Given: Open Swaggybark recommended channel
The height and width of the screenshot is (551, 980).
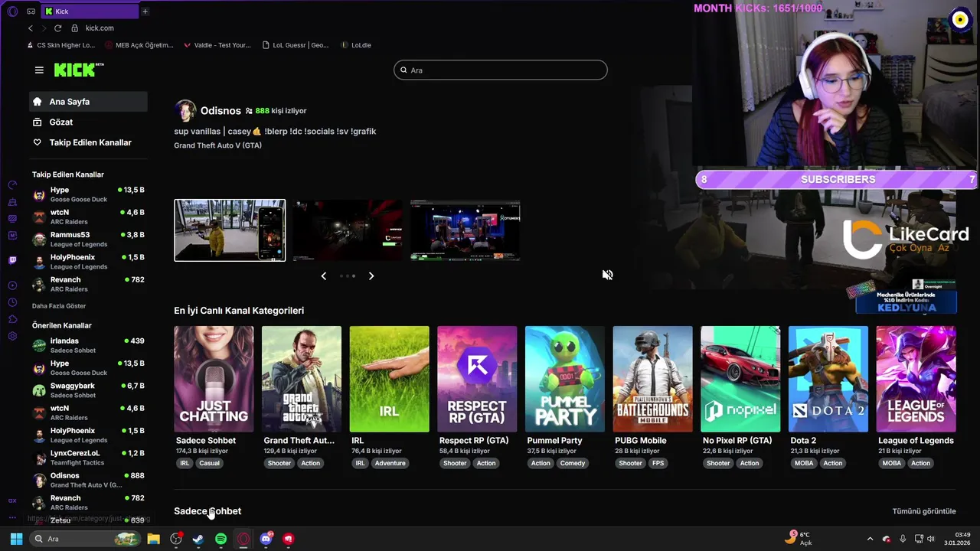Looking at the screenshot, I should click(88, 390).
